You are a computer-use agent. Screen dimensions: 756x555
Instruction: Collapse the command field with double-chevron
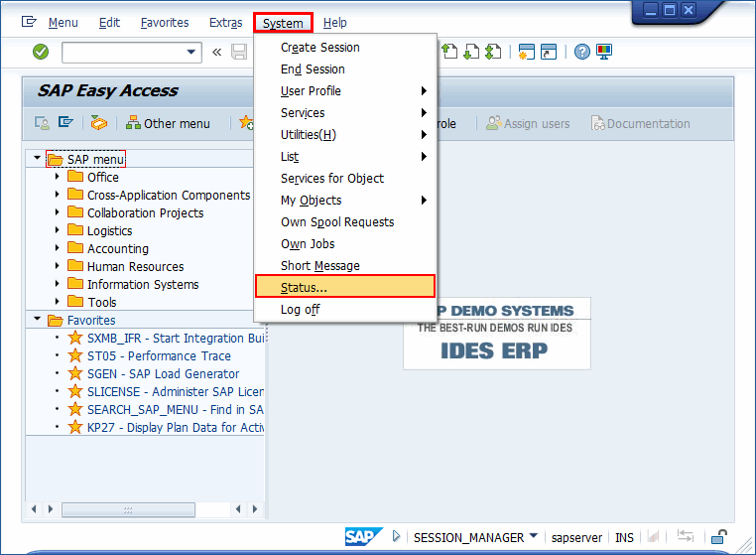217,52
